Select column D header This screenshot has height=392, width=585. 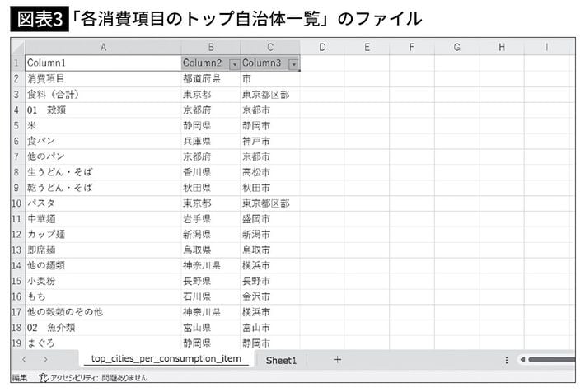click(x=321, y=48)
